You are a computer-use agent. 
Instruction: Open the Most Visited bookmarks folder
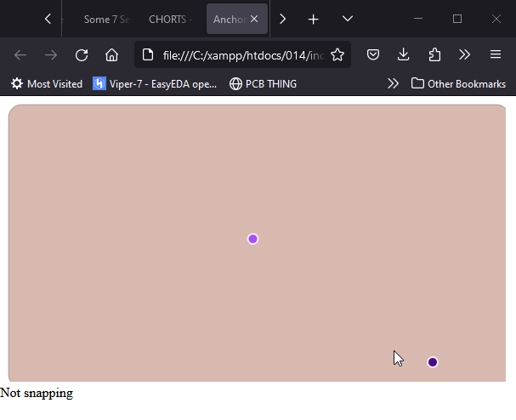(47, 84)
